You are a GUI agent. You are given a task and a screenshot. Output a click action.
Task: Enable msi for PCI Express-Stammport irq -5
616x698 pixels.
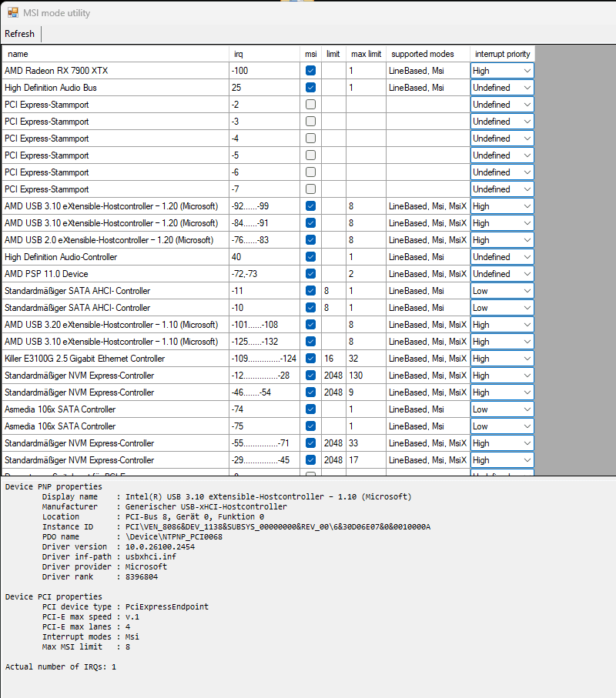click(x=311, y=155)
